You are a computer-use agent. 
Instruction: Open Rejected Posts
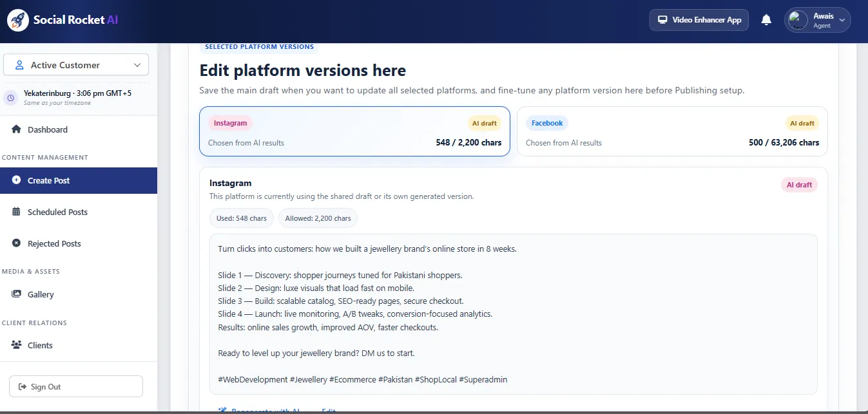click(x=79, y=243)
